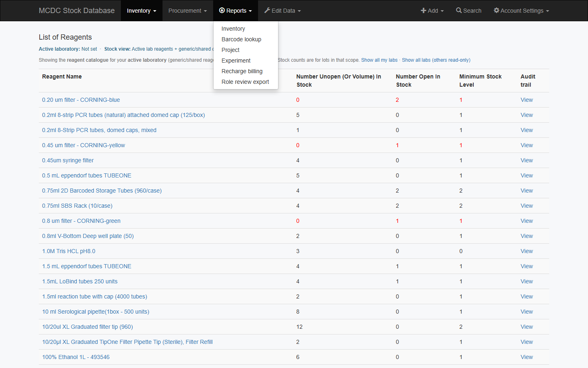Open 1.0M Tris HCL pH8.0 reagent
This screenshot has width=588, height=368.
tap(69, 251)
